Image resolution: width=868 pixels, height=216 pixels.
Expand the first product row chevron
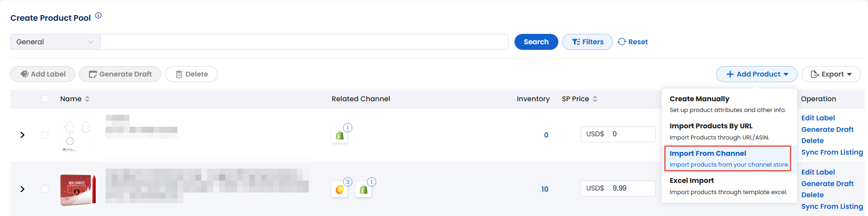(x=23, y=135)
